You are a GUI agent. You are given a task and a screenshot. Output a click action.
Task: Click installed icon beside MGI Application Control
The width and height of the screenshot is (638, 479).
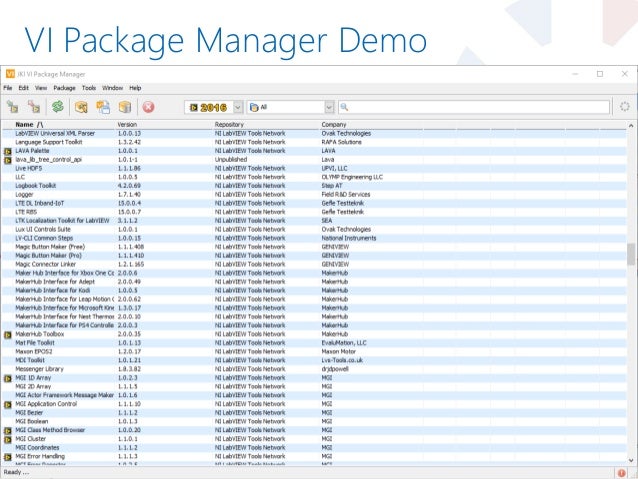[x=8, y=405]
